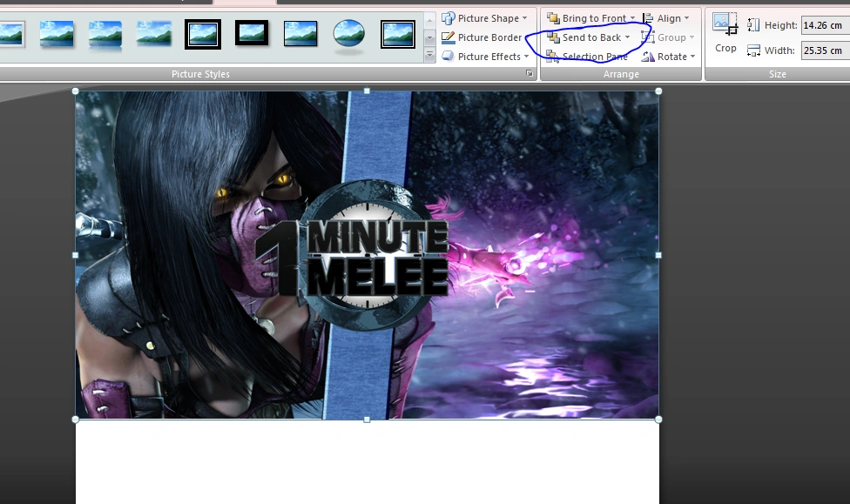Image resolution: width=850 pixels, height=504 pixels.
Task: Open the Picture Styles dialog launcher
Action: [x=530, y=74]
